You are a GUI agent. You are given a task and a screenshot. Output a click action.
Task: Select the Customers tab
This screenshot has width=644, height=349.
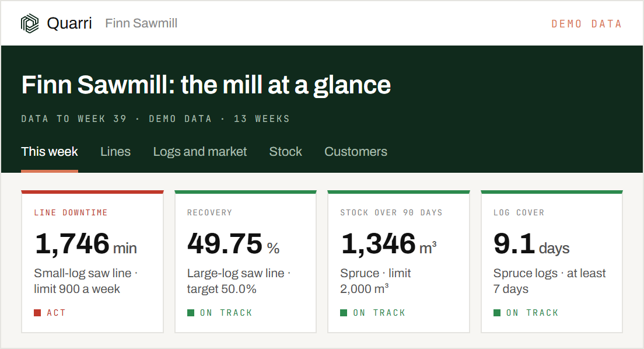click(356, 152)
